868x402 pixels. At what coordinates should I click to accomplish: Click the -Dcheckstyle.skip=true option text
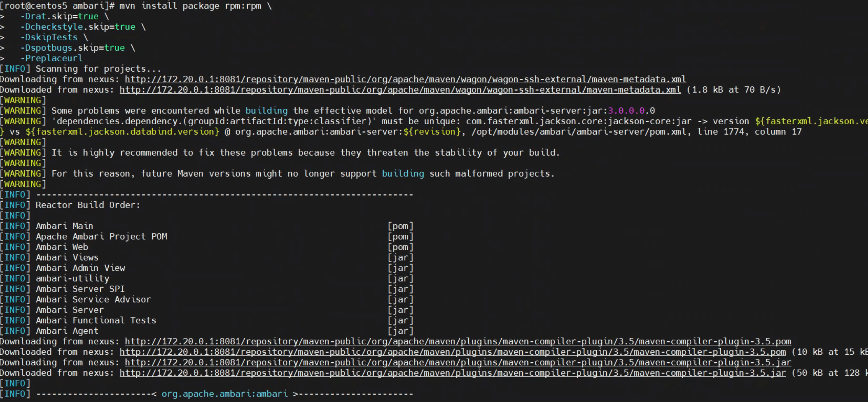point(78,27)
